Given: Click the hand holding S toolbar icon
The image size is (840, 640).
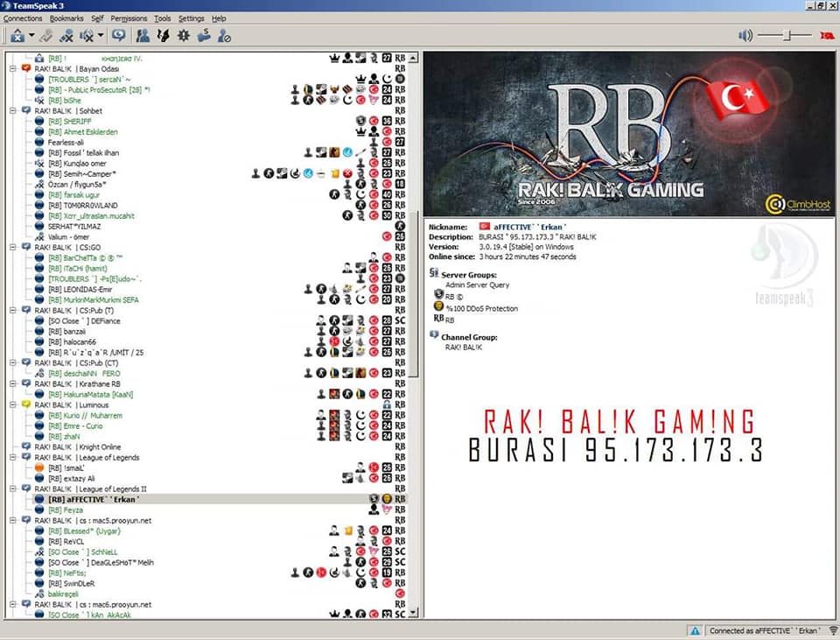Looking at the screenshot, I should point(204,36).
